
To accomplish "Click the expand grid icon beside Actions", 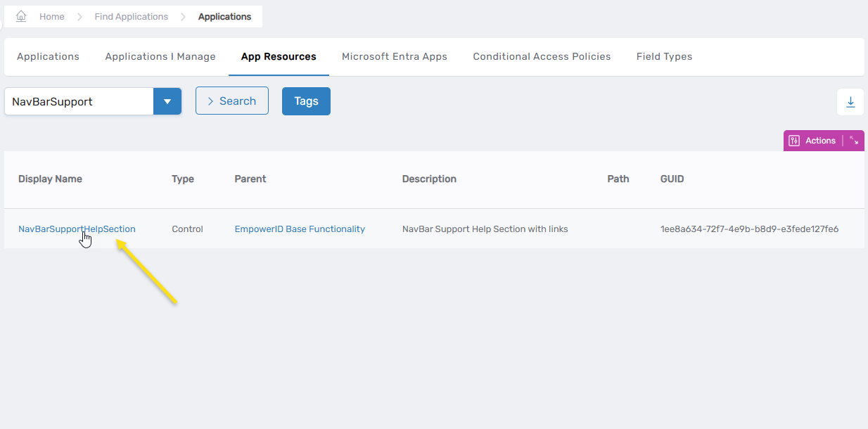I will pos(853,141).
